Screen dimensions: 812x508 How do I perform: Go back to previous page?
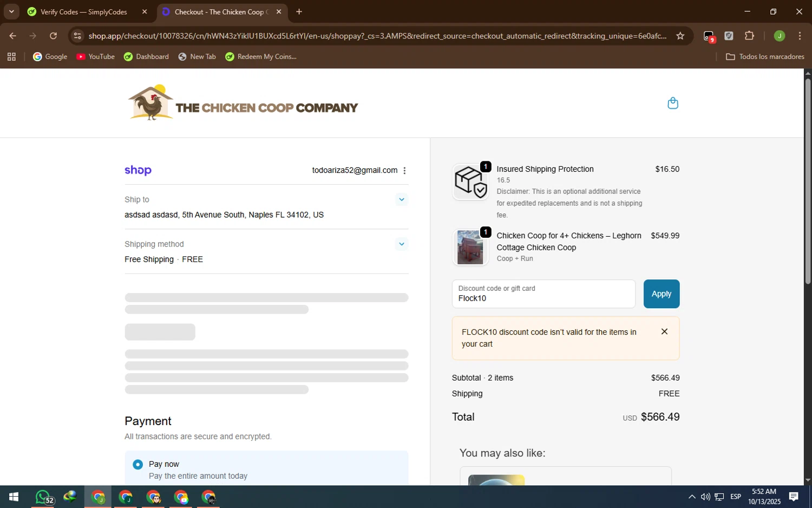(12, 36)
